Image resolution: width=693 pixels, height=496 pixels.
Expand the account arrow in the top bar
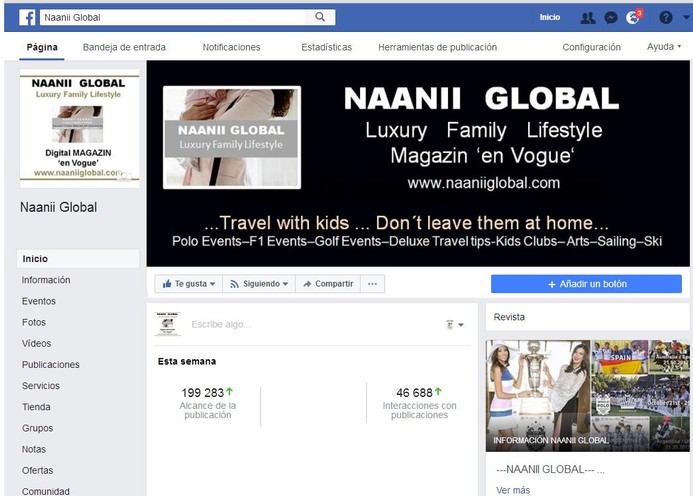point(686,17)
